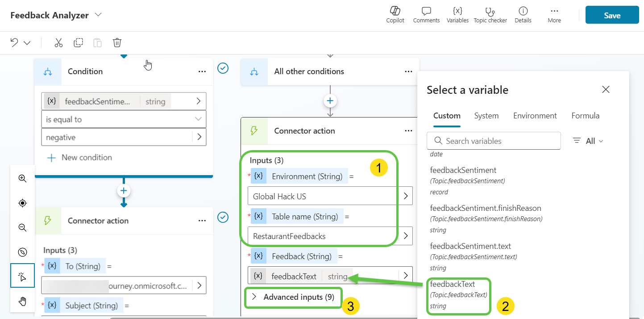
Task: Open the Copilot panel icon
Action: (395, 15)
